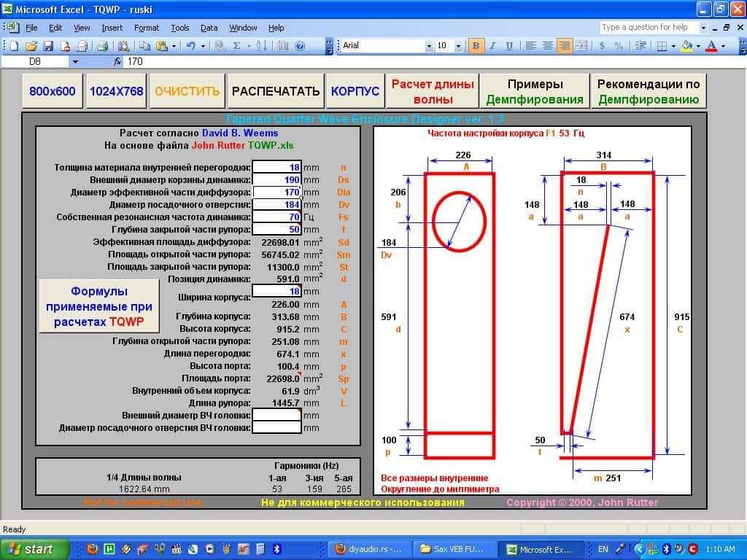The image size is (747, 560).
Task: Paste using the clipboard icon
Action: tap(162, 46)
